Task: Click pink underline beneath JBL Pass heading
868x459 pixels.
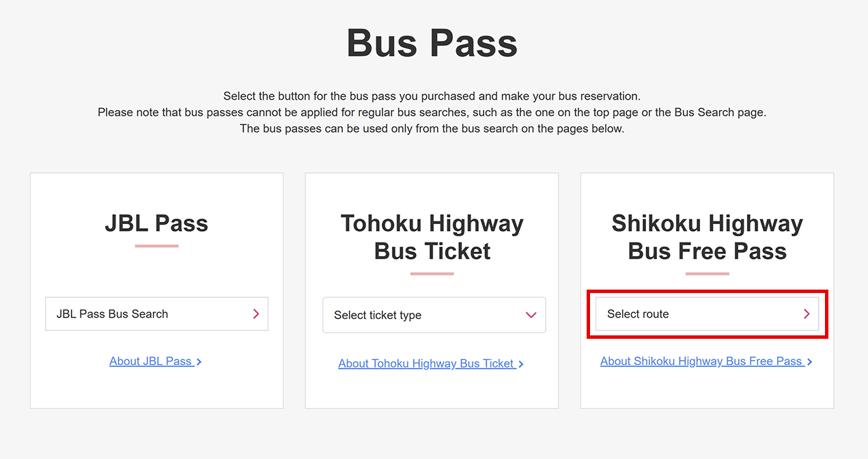Action: [x=156, y=246]
